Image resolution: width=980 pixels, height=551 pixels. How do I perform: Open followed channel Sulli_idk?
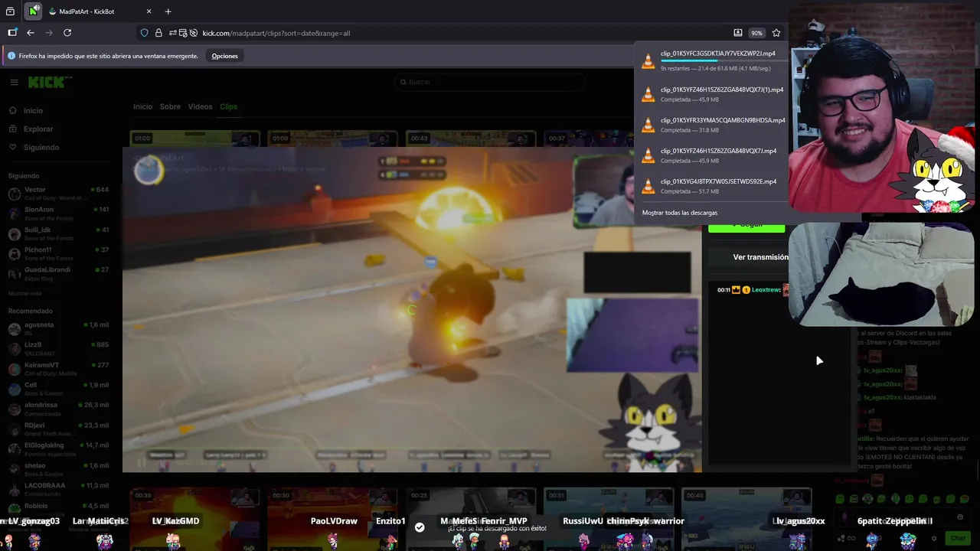(x=60, y=233)
